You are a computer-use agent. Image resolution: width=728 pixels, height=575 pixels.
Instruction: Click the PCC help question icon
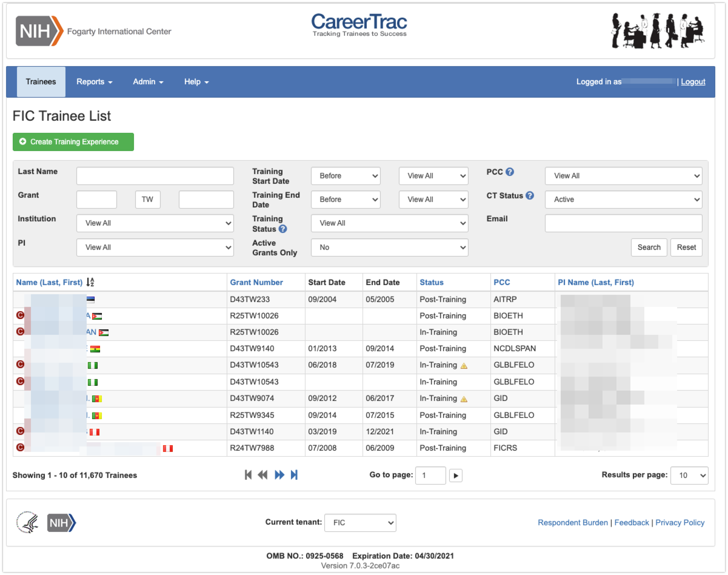coord(510,172)
